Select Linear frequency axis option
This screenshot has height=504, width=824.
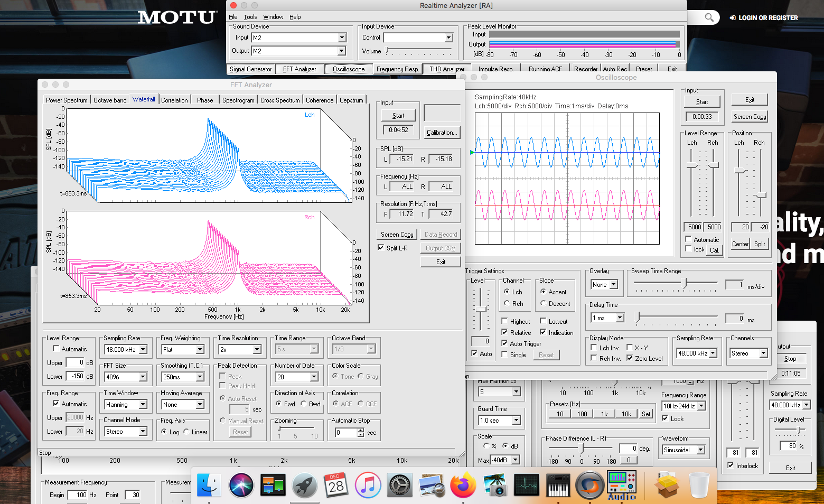(x=186, y=432)
